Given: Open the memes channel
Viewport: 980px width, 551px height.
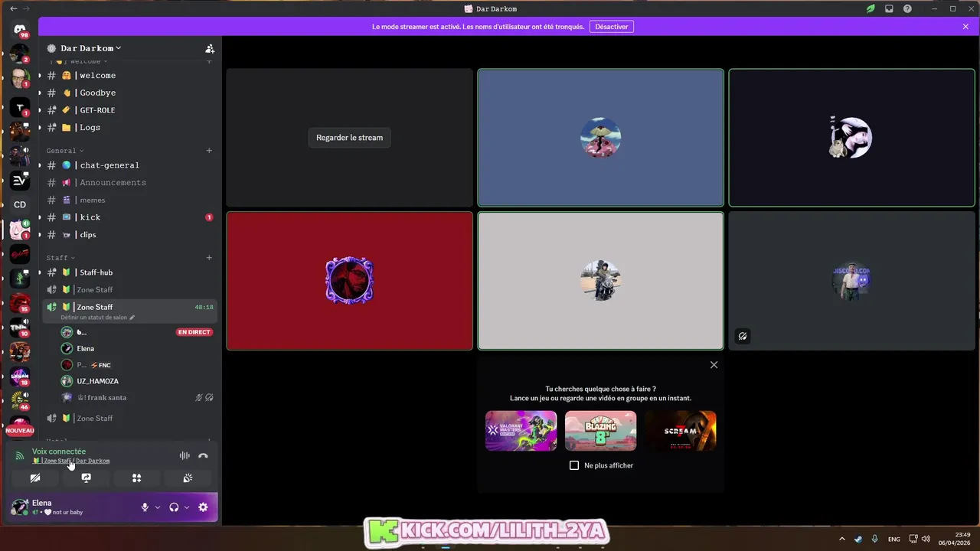Looking at the screenshot, I should pos(129,200).
